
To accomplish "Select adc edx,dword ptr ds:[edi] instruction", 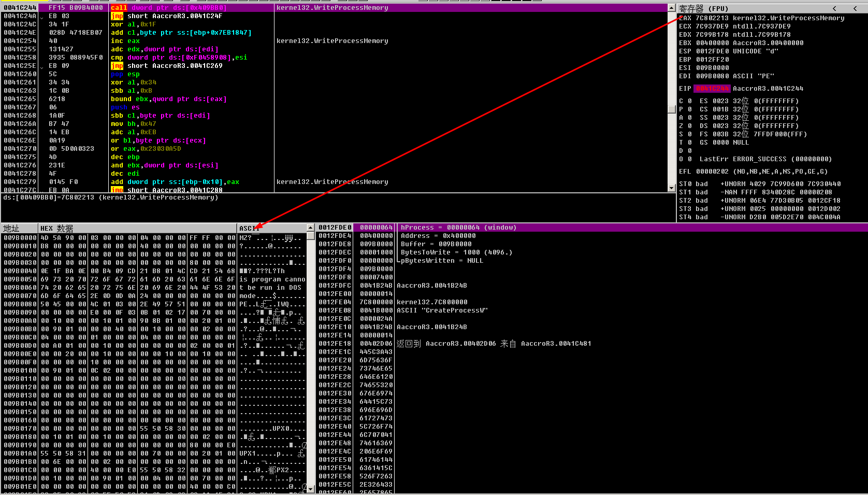I will 164,49.
